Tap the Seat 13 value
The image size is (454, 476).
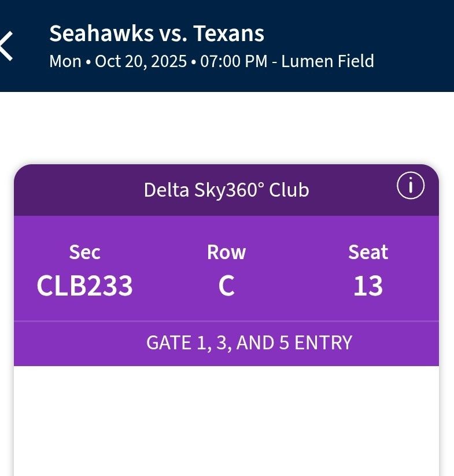368,285
